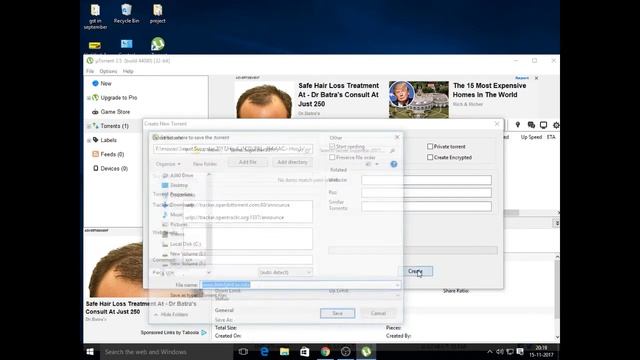
Task: Open the piece size auto detect dropdown
Action: [x=285, y=272]
